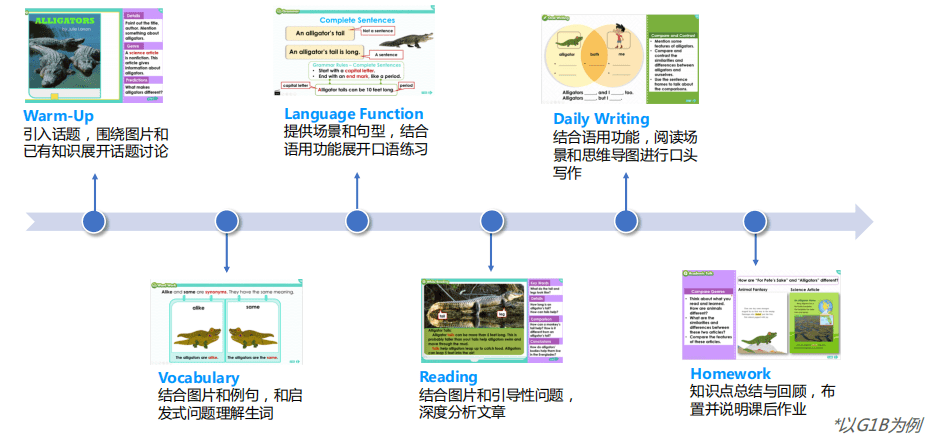Click the text '结合图片和例句，和启发式问题理解生词'
Viewport: 929px width, 438px height.
(230, 405)
